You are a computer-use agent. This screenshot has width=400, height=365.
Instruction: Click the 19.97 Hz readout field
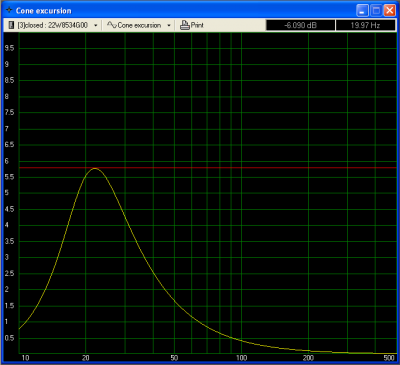click(365, 25)
